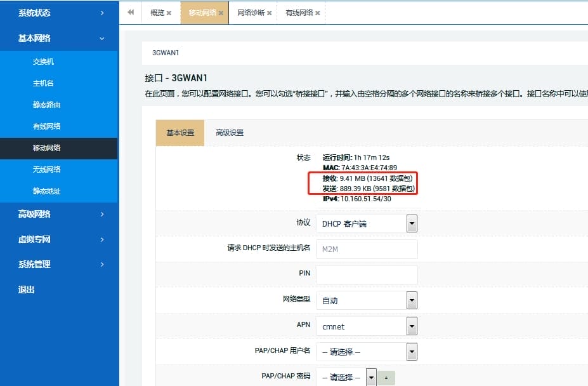Select 无线网络 in the sidebar
Image resolution: width=588 pixels, height=386 pixels.
59,170
